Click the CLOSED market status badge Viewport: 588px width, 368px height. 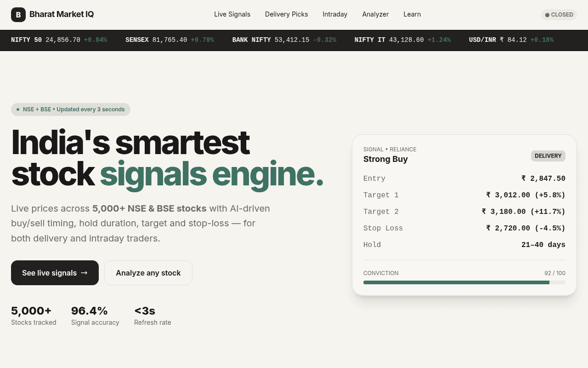tap(559, 15)
